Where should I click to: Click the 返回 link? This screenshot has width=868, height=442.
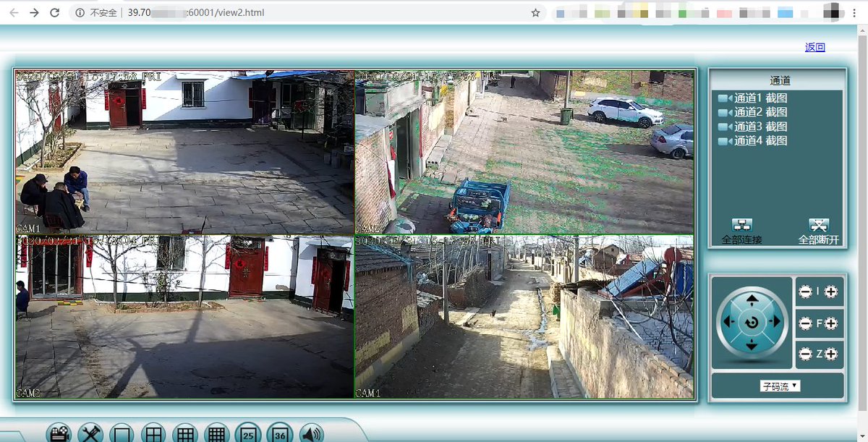pyautogui.click(x=814, y=47)
